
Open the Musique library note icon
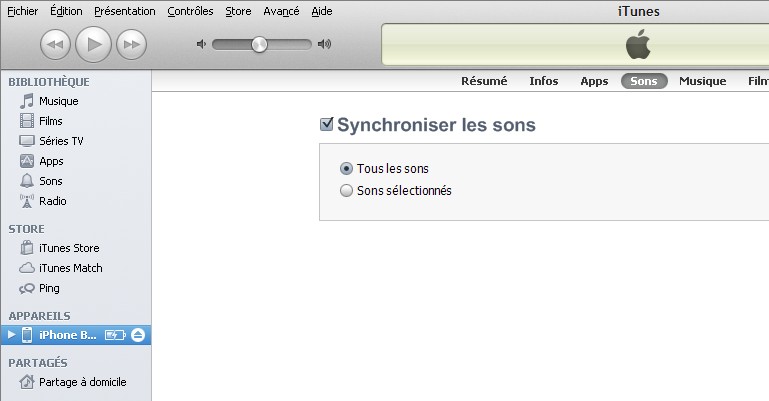(x=26, y=101)
